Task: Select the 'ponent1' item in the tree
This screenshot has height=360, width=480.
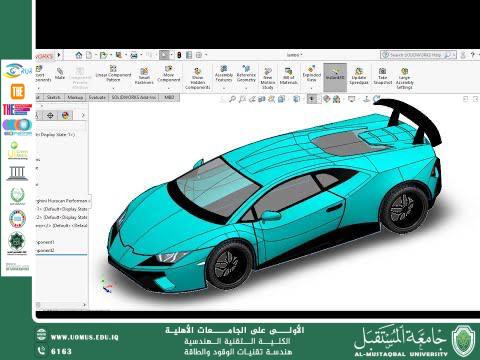Action: [45, 242]
